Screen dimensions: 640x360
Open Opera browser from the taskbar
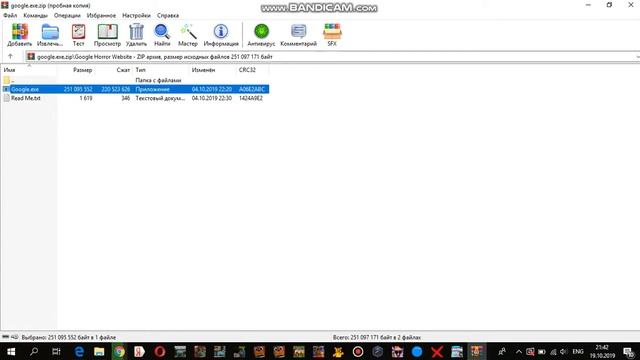pos(160,351)
